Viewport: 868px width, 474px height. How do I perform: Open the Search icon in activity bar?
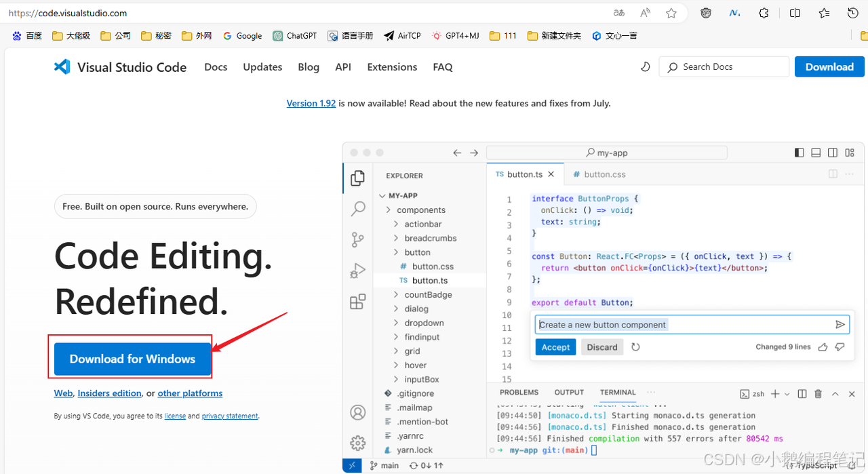(x=357, y=209)
